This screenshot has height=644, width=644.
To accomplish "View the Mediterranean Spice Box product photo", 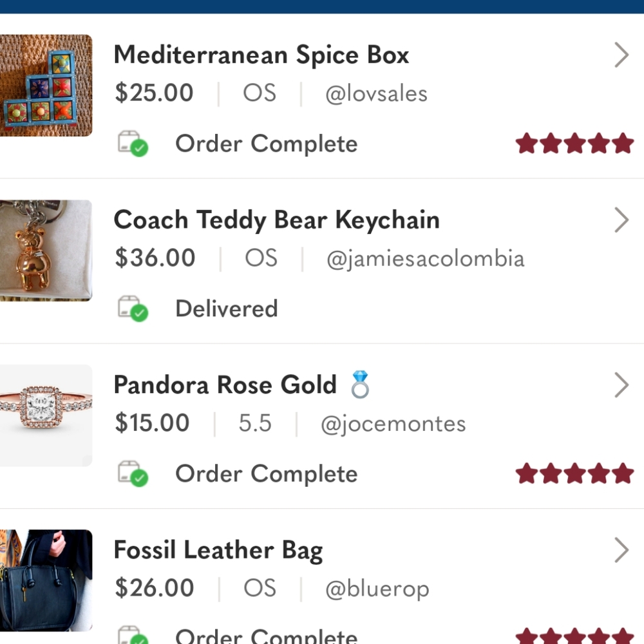I will (x=46, y=85).
